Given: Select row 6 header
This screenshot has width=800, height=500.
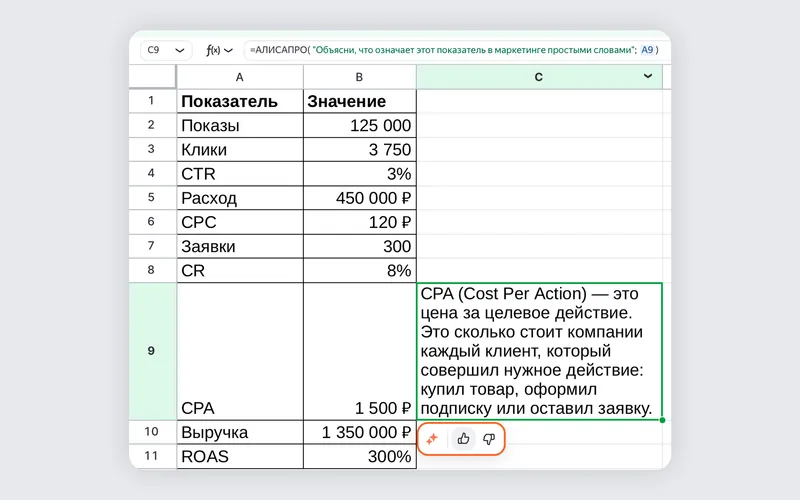Looking at the screenshot, I should coord(152,221).
